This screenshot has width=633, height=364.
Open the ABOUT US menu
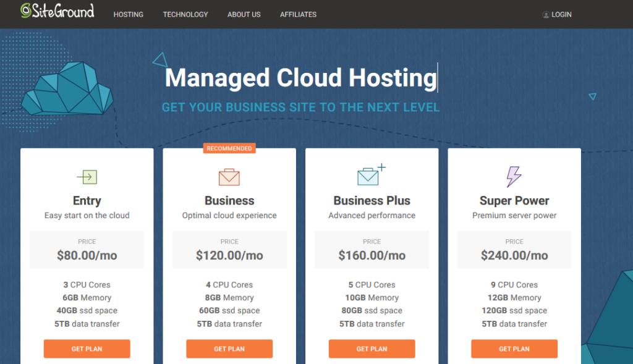tap(244, 15)
